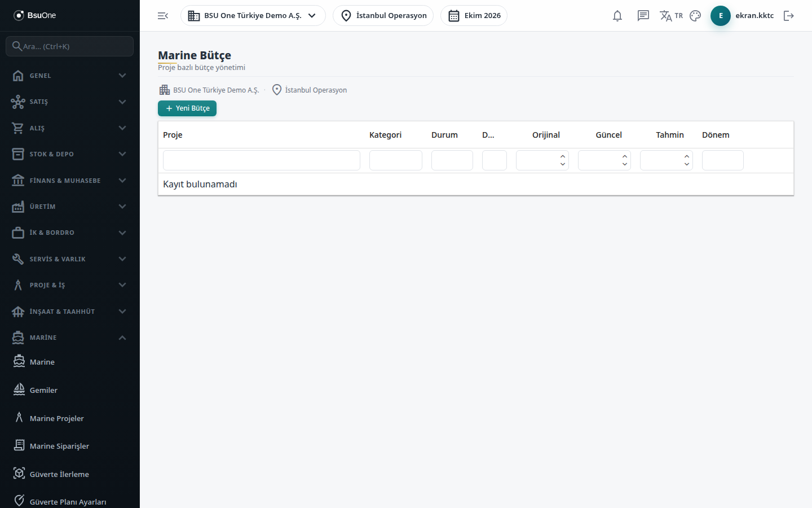Increase the Tahmin filter value
This screenshot has width=812, height=508.
(687, 156)
